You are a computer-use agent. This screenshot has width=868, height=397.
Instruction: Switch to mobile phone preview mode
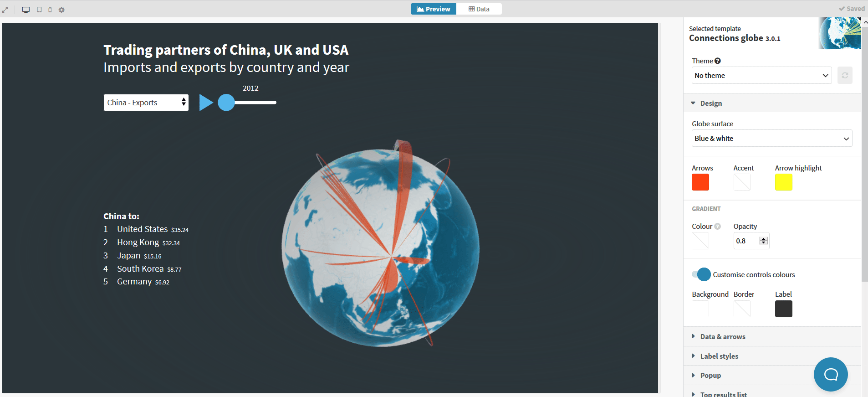(x=50, y=10)
